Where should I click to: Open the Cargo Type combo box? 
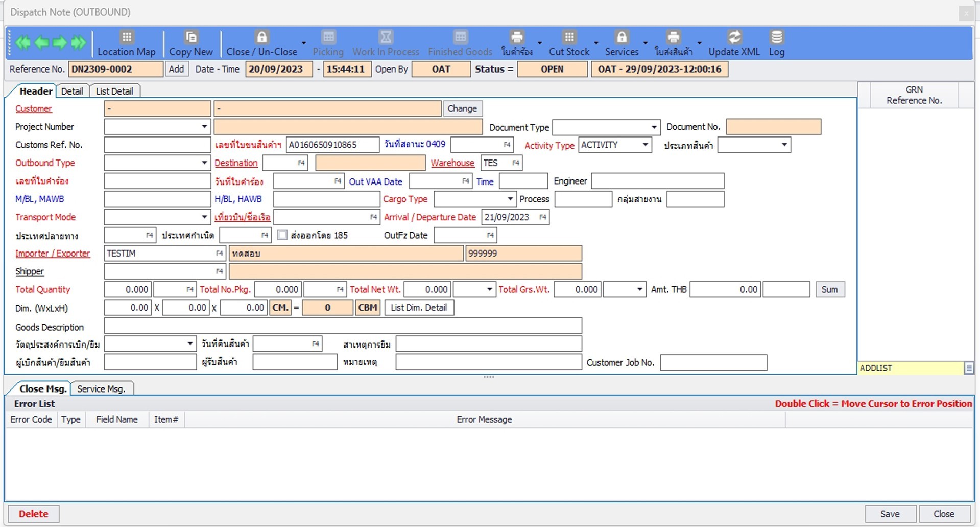click(510, 199)
